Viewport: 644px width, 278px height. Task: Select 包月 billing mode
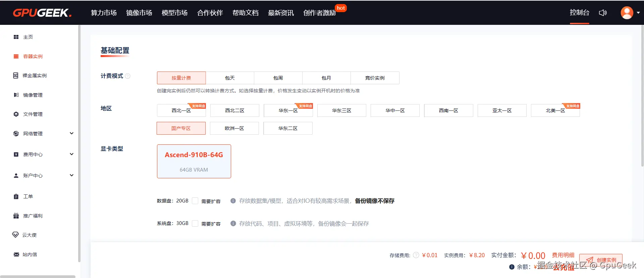point(326,78)
